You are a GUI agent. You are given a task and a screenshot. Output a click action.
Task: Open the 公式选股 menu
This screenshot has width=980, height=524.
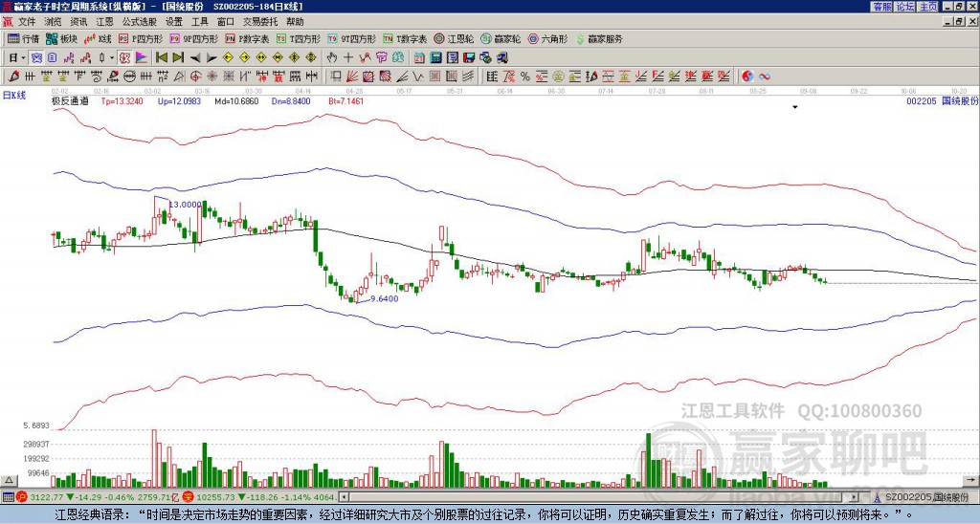click(x=140, y=22)
